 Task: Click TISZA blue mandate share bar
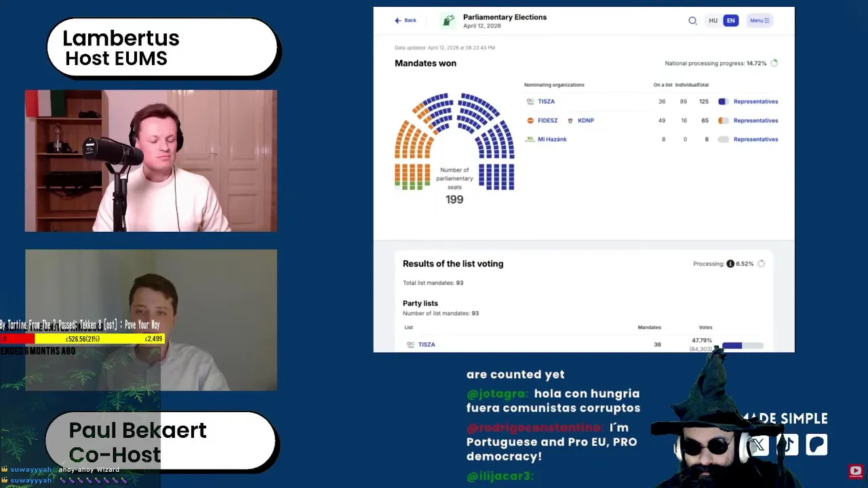[724, 102]
